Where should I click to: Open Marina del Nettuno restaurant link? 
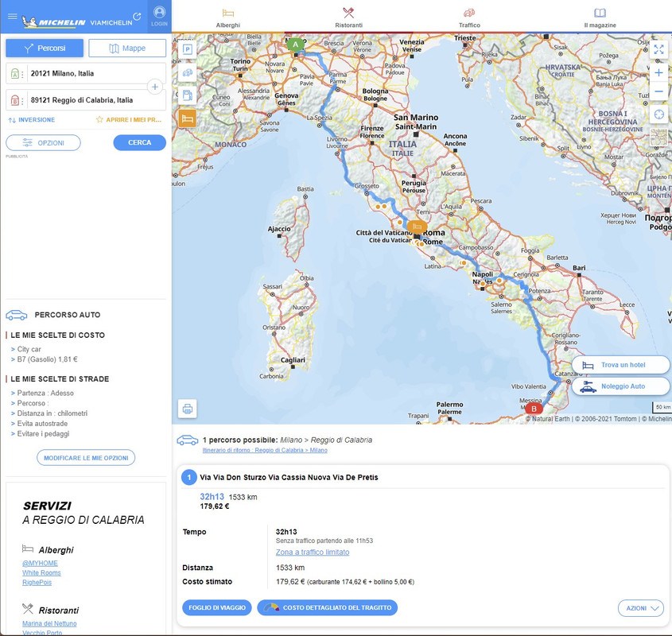49,623
